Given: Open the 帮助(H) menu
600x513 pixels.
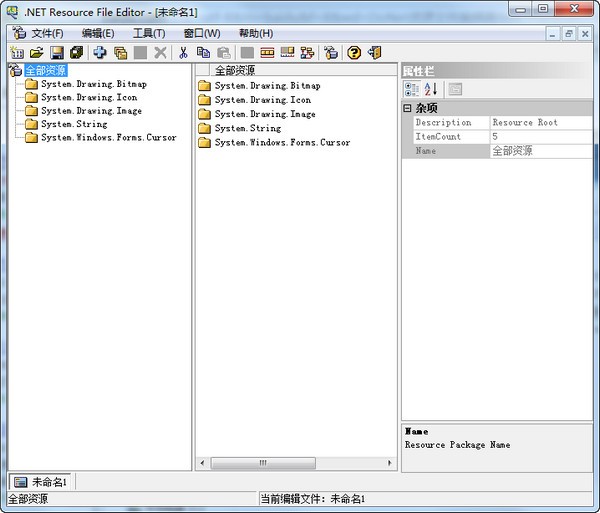Looking at the screenshot, I should click(x=256, y=34).
